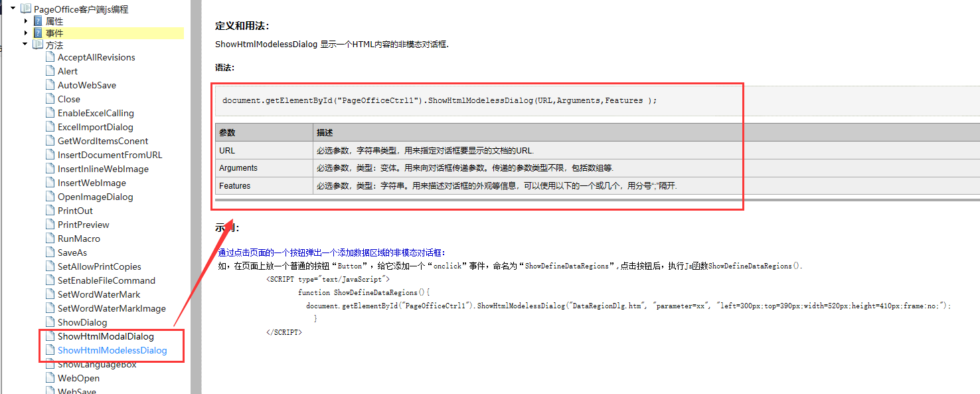Click the page icon beside ExcelImportDialog
980x394 pixels.
click(50, 127)
